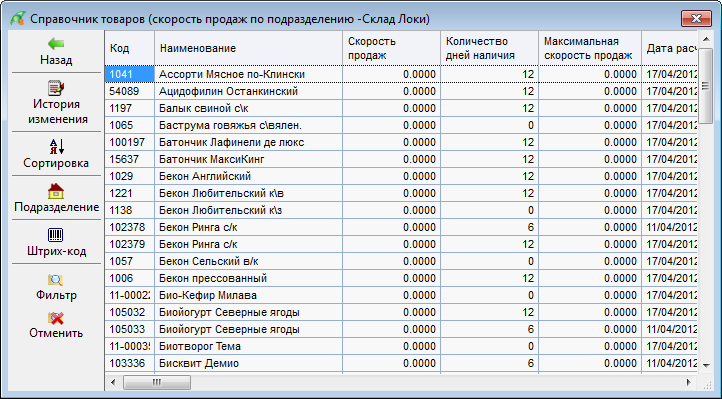Screen dimensions: 722x399
Task: Click the Отменить label
Action: click(x=56, y=333)
